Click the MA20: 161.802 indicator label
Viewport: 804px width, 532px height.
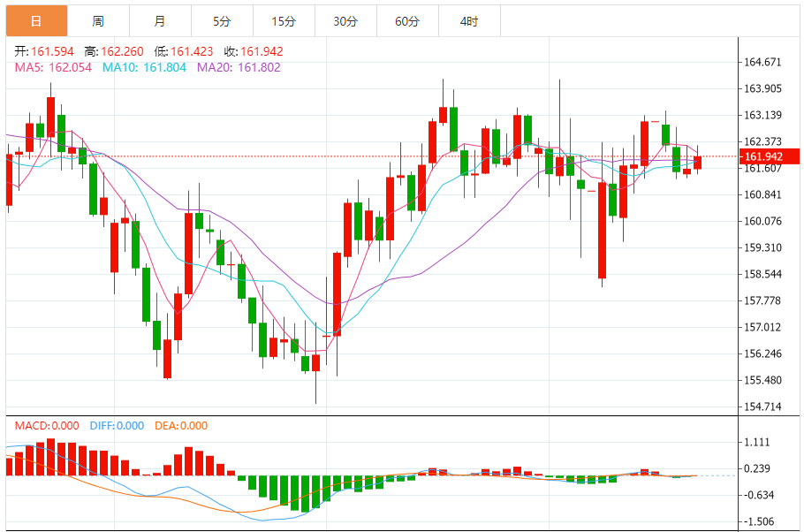point(239,67)
